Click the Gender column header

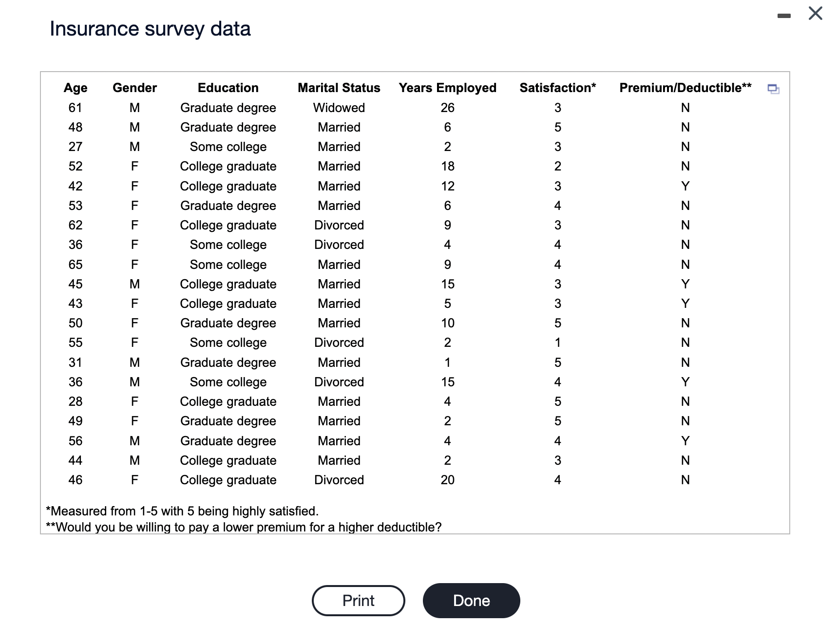pyautogui.click(x=134, y=88)
